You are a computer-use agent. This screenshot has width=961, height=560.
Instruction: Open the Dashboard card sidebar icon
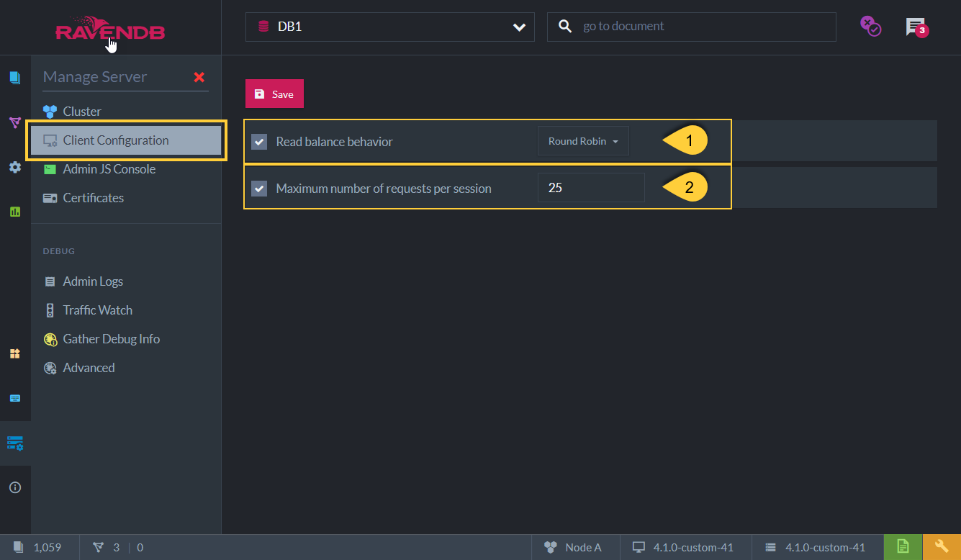coord(15,398)
